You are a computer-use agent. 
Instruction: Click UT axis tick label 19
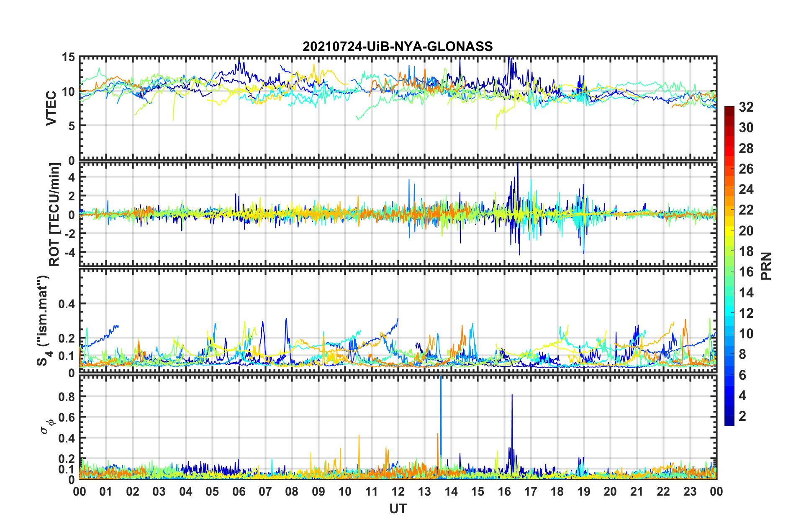[584, 491]
